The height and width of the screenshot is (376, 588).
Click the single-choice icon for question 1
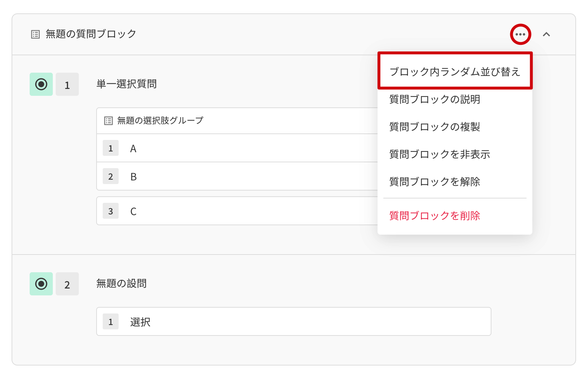[41, 84]
